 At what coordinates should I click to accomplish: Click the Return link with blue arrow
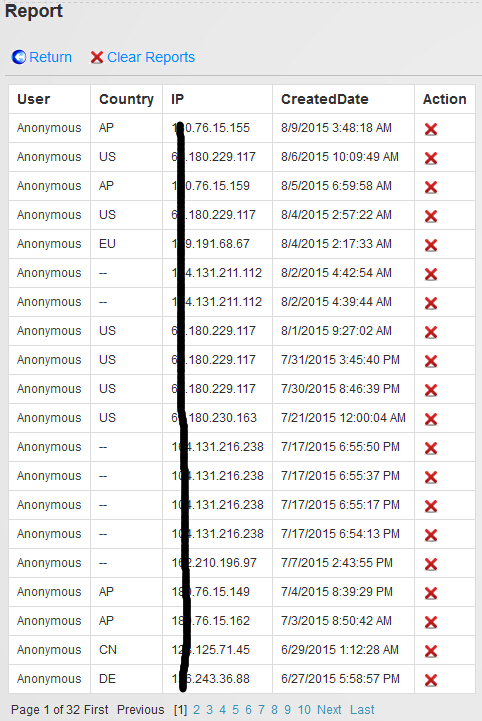(x=42, y=57)
